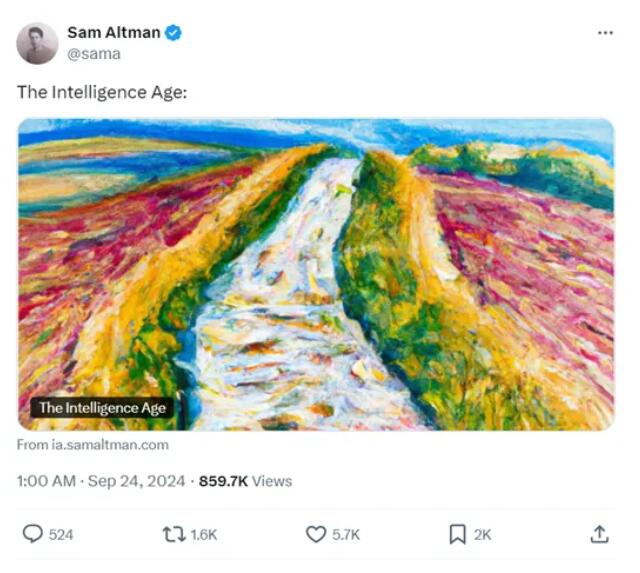The image size is (640, 573).
Task: Click The Intelligence Age caption overlay on image
Action: coord(102,408)
